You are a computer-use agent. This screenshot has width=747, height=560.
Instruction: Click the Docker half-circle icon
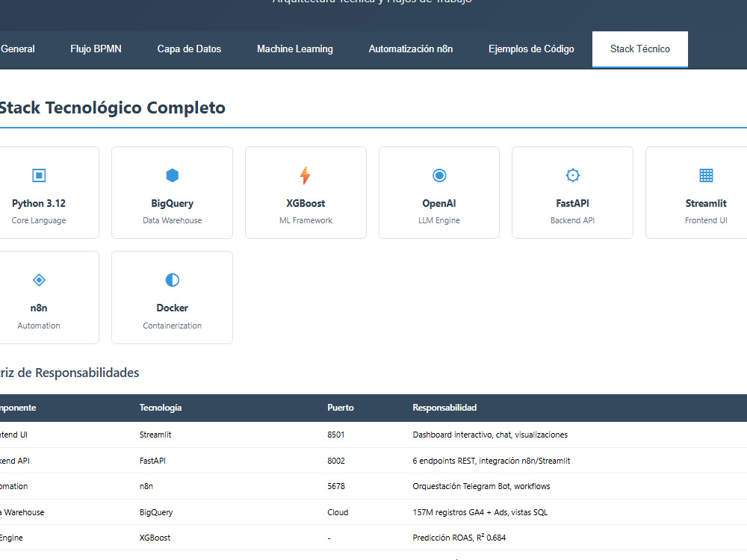(172, 280)
